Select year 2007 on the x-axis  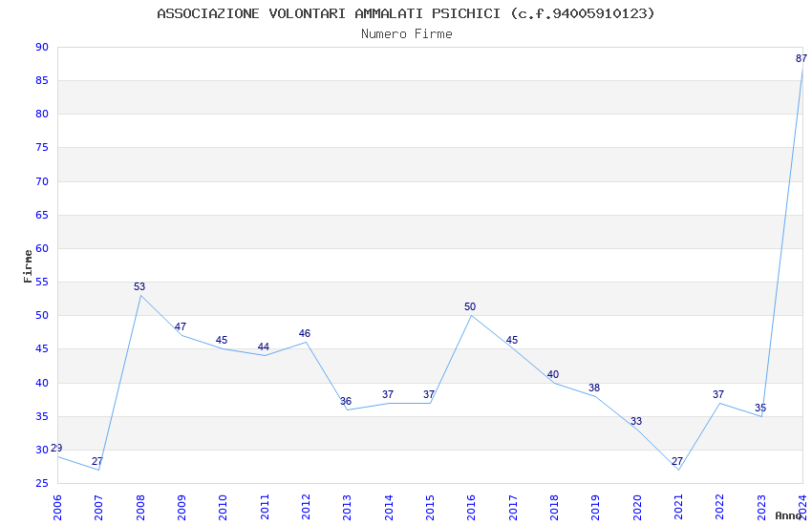coord(98,508)
